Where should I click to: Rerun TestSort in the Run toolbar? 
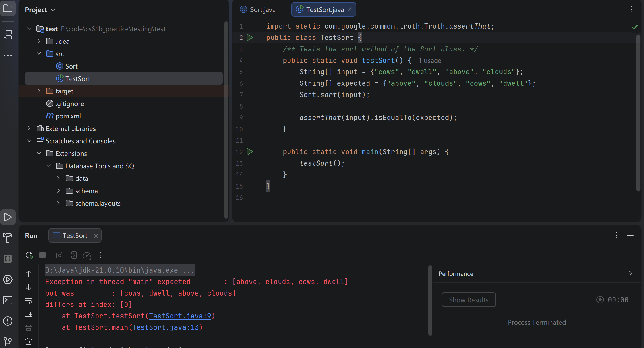point(29,255)
